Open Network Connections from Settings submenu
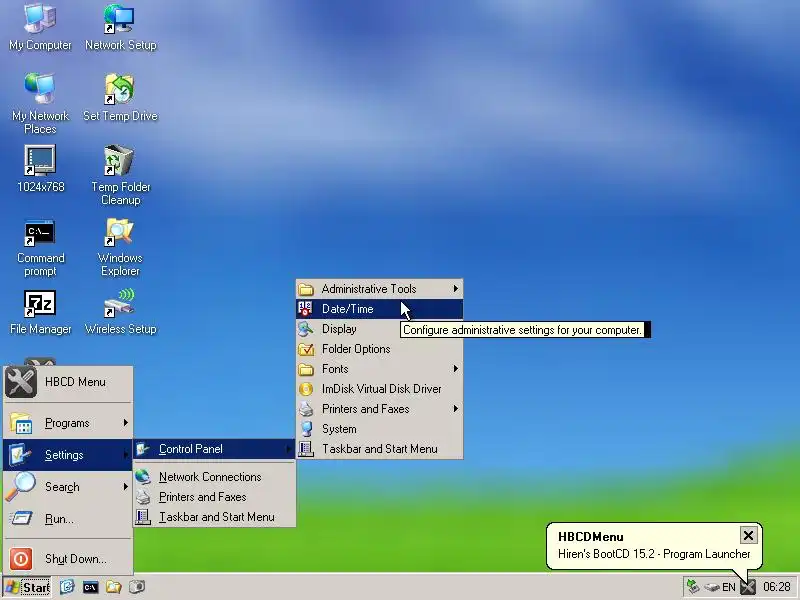Screen dimensions: 800x600 [x=214, y=477]
